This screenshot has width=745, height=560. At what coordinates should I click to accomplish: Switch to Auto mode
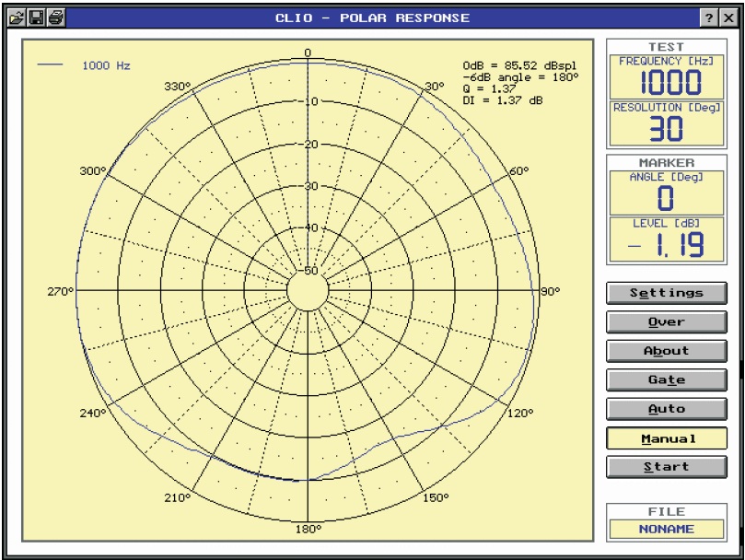pyautogui.click(x=667, y=409)
